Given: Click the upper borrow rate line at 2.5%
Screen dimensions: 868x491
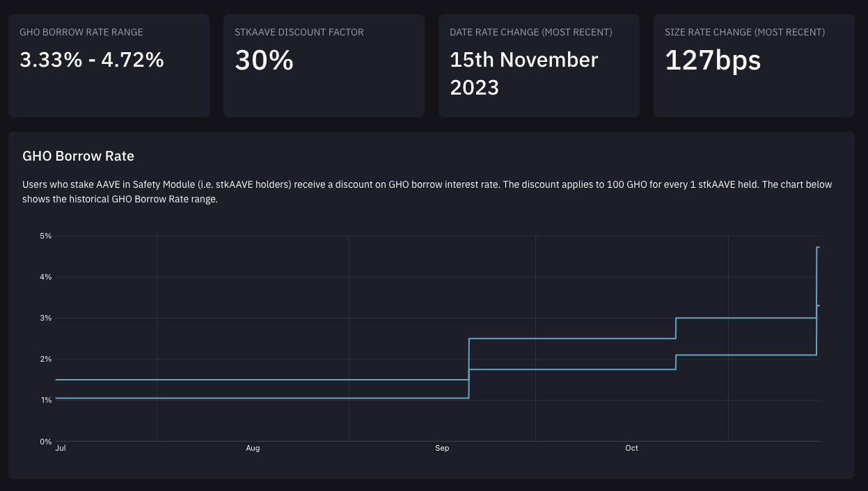Looking at the screenshot, I should [x=571, y=339].
